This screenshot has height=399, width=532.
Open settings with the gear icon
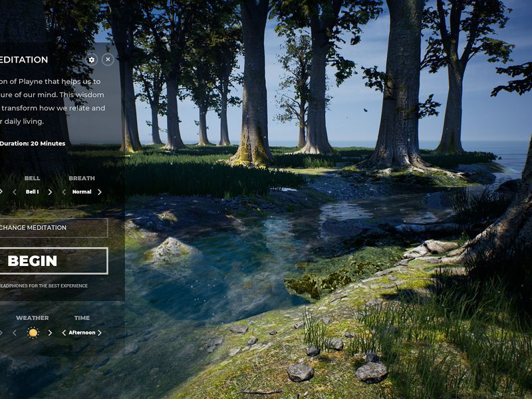tap(91, 60)
